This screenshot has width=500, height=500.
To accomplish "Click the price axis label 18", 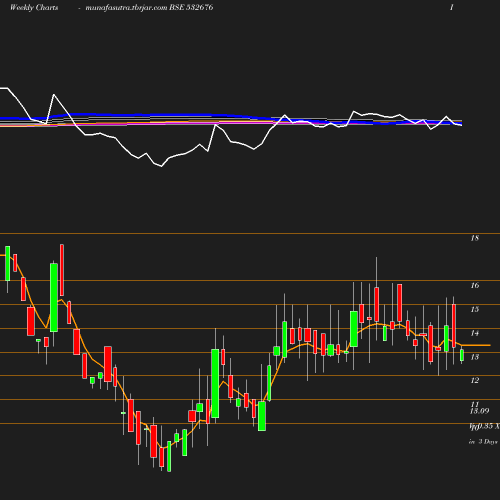I will pos(475,238).
